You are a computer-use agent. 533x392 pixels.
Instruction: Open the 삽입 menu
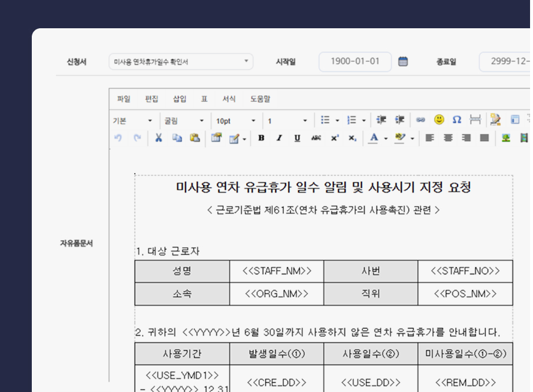click(x=180, y=99)
